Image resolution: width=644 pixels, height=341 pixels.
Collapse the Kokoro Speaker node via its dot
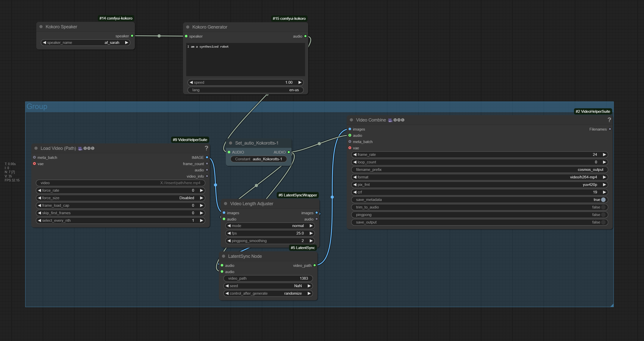pos(41,27)
